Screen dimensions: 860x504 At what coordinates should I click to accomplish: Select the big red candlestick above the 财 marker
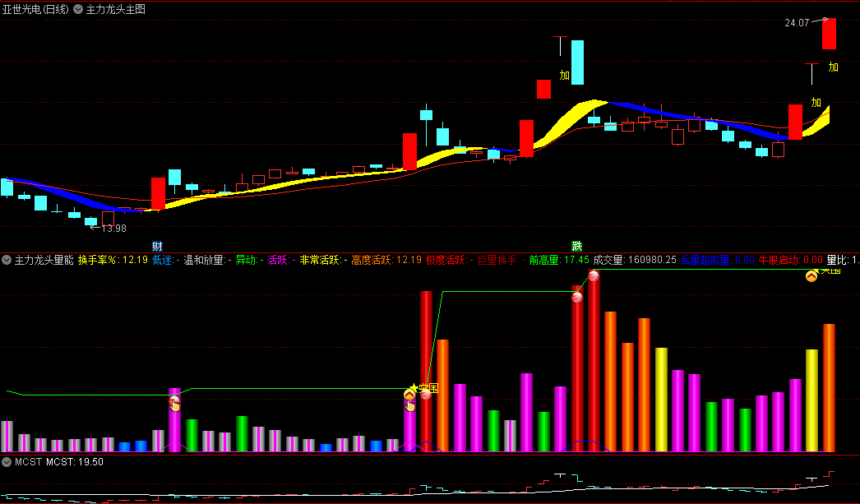coord(158,193)
